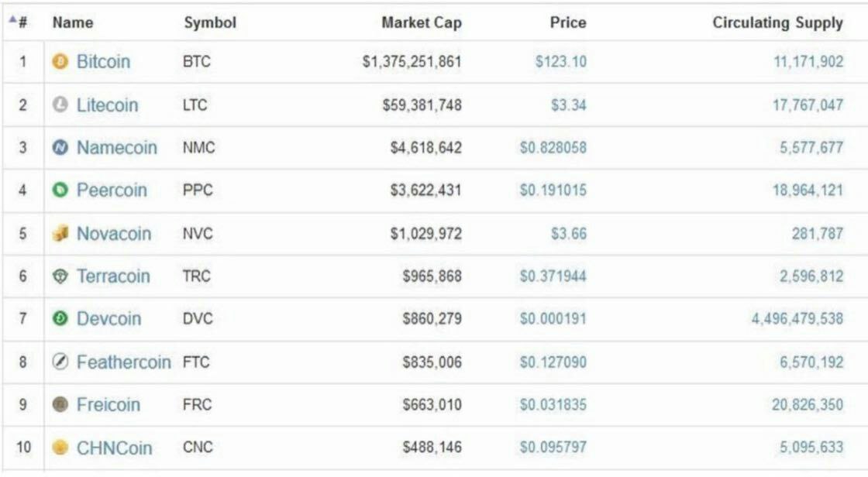Viewport: 868px width, 477px height.
Task: Sort by Price column header
Action: (x=567, y=22)
